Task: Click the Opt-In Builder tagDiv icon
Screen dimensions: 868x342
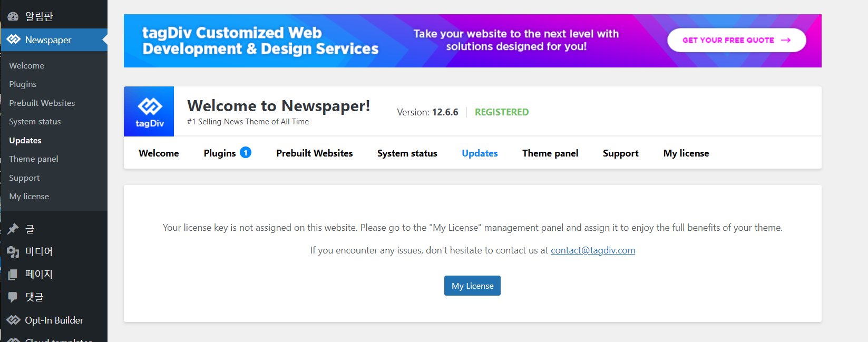Action: point(13,320)
